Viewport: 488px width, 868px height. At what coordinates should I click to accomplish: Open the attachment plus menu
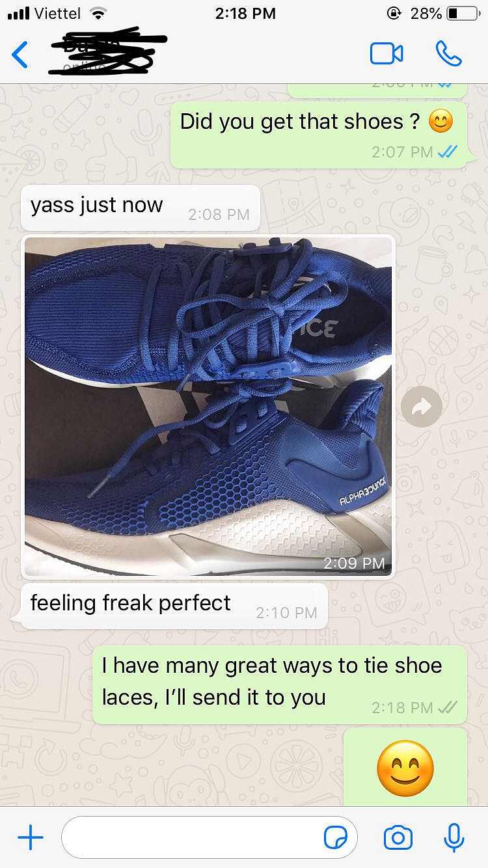pyautogui.click(x=30, y=837)
